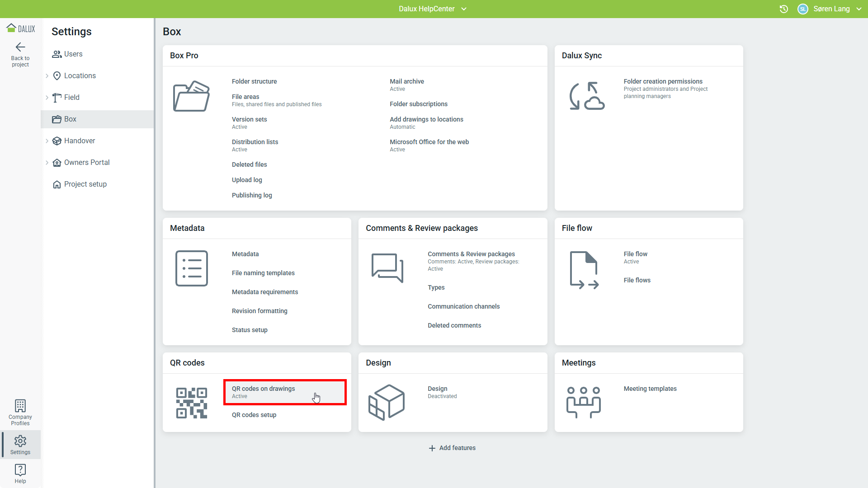Screen dimensions: 868x488
Task: Click the Back to project arrow
Action: pyautogui.click(x=20, y=47)
